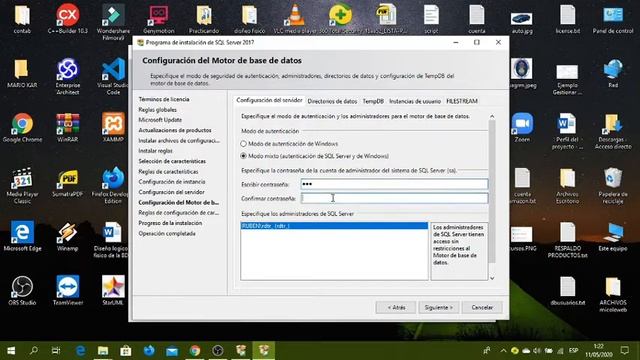Launch TeamViewer desktop shortcut
This screenshot has height=360, width=640.
tap(68, 291)
